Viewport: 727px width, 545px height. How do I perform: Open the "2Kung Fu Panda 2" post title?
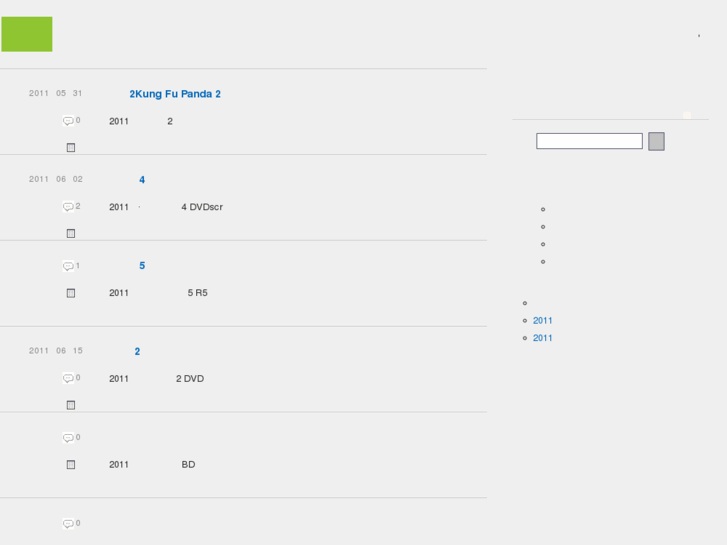pos(175,94)
